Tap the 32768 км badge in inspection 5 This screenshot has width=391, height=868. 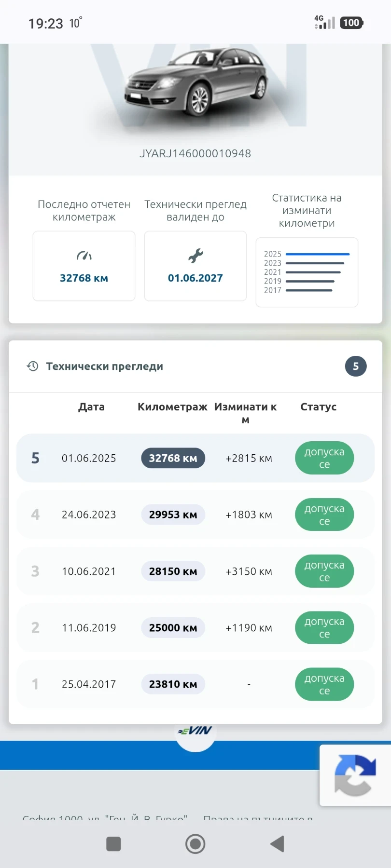click(173, 458)
